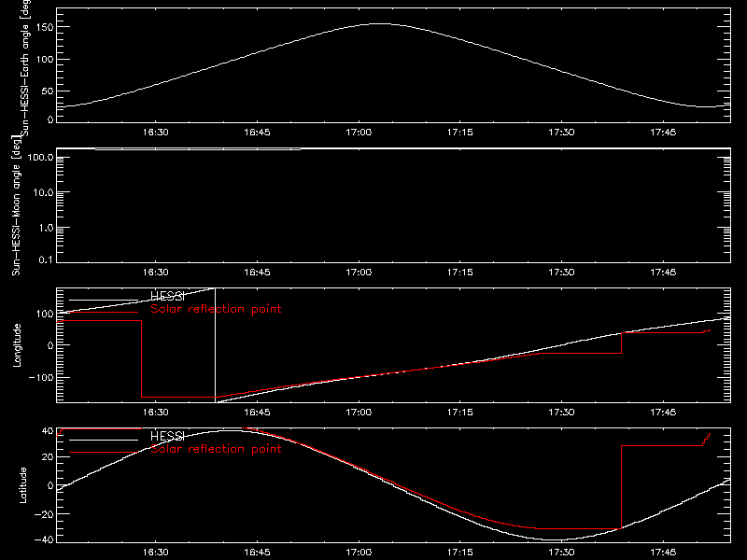The width and height of the screenshot is (747, 560).
Task: Click the "-100" tick on Longitude axis
Action: pyautogui.click(x=41, y=377)
